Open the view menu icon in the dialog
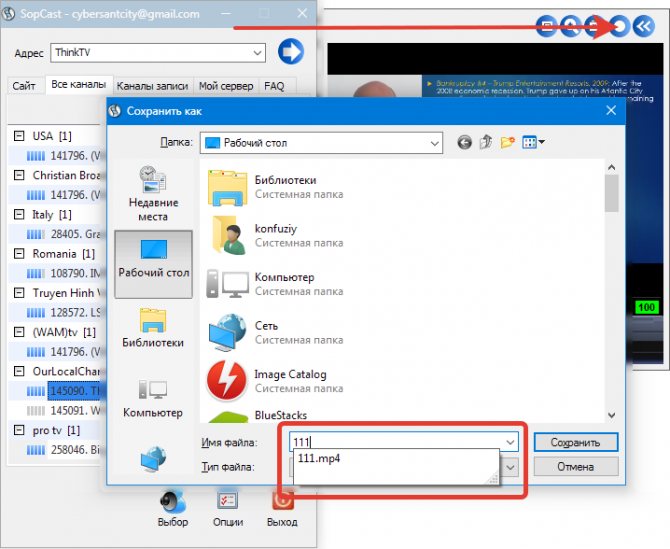 point(533,142)
